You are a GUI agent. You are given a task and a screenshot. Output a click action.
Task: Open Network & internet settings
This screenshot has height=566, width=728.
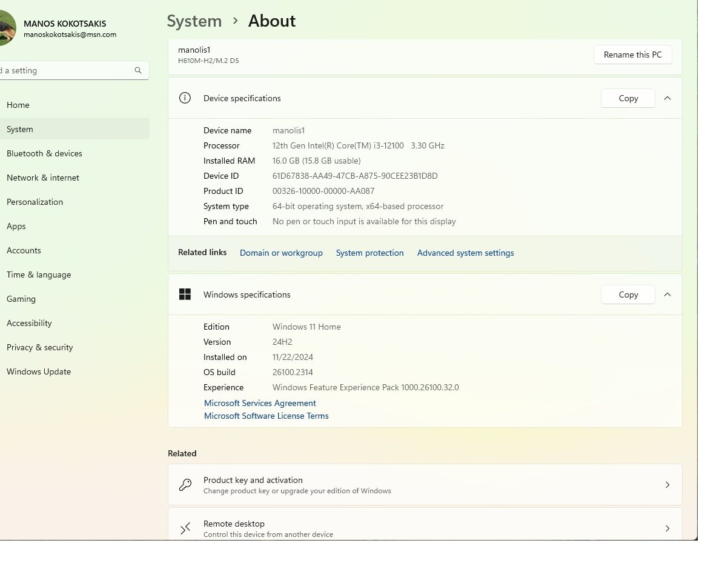coord(43,178)
